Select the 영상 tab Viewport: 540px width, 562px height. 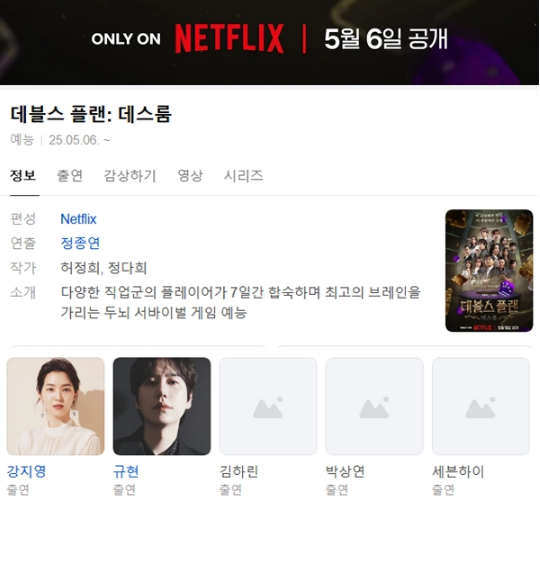[x=190, y=176]
